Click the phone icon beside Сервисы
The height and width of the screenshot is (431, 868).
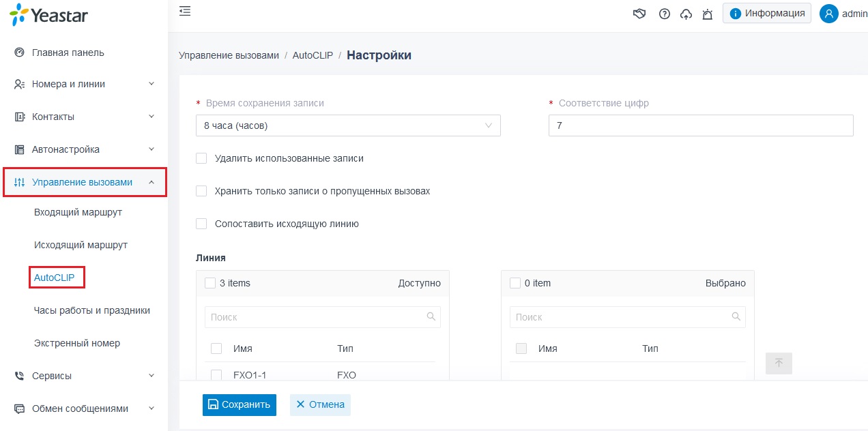pos(20,376)
